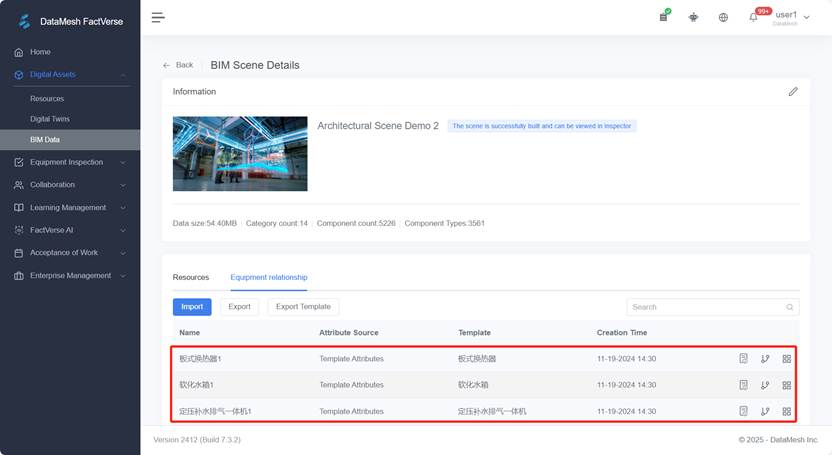
Task: Click the task list icon with green check
Action: click(x=664, y=17)
